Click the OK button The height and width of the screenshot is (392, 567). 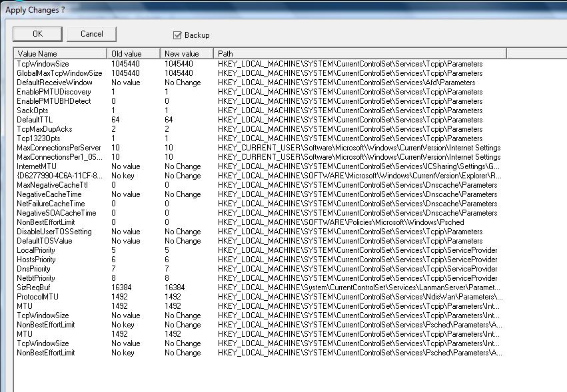[x=37, y=34]
